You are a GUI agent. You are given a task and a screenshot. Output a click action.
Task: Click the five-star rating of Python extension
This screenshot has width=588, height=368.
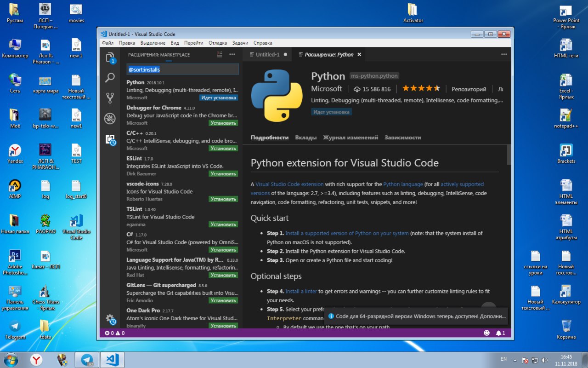pos(421,88)
